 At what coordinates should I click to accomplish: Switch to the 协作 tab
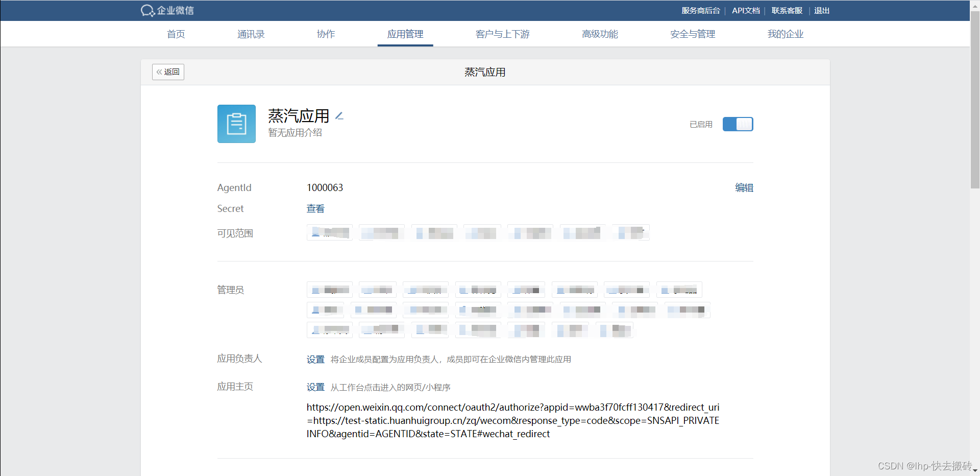pos(326,34)
